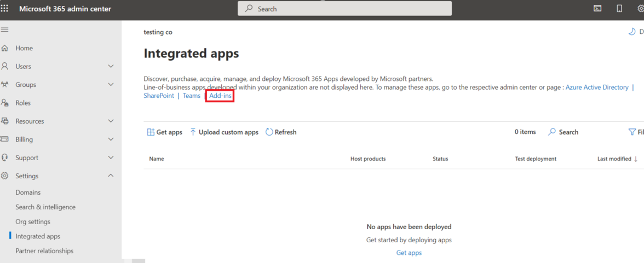
Task: Click the Roles icon in sidebar
Action: pyautogui.click(x=5, y=103)
